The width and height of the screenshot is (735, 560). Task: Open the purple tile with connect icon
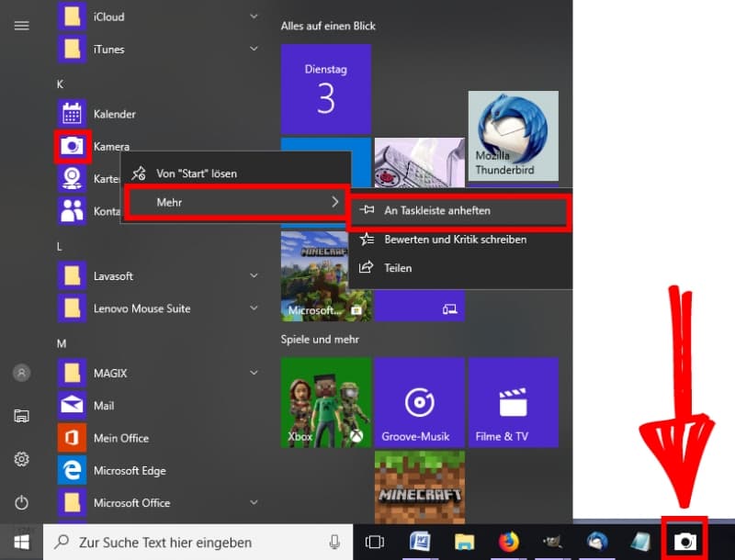pos(420,307)
